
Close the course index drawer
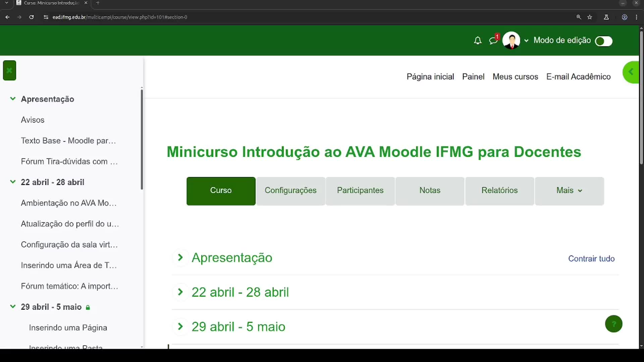coord(9,70)
